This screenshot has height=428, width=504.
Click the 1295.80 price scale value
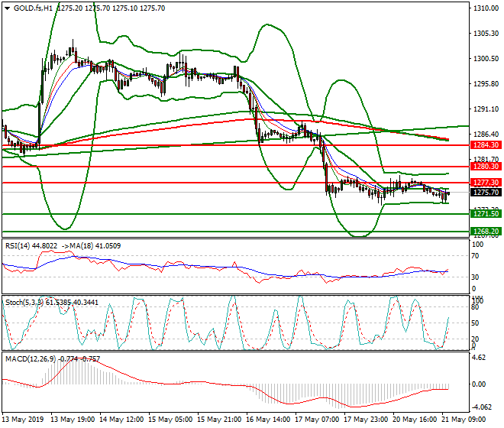point(486,83)
